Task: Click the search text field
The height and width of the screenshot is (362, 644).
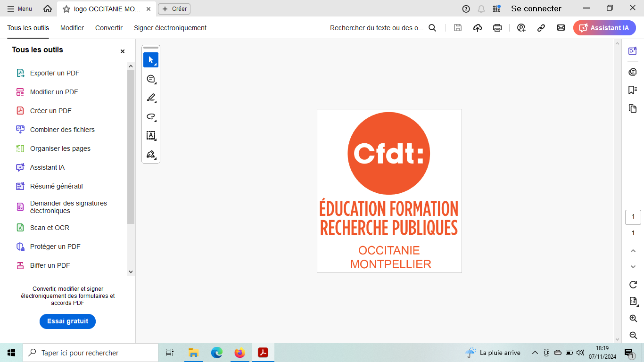Action: click(x=377, y=28)
